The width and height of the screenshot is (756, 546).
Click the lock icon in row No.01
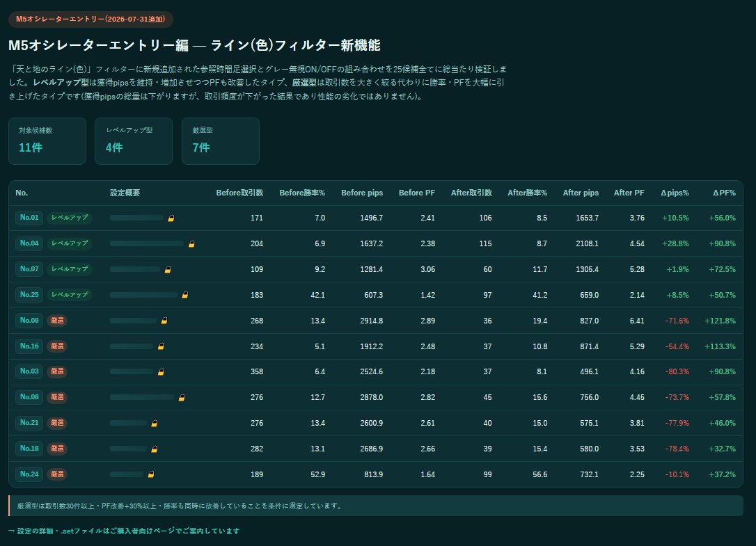171,218
